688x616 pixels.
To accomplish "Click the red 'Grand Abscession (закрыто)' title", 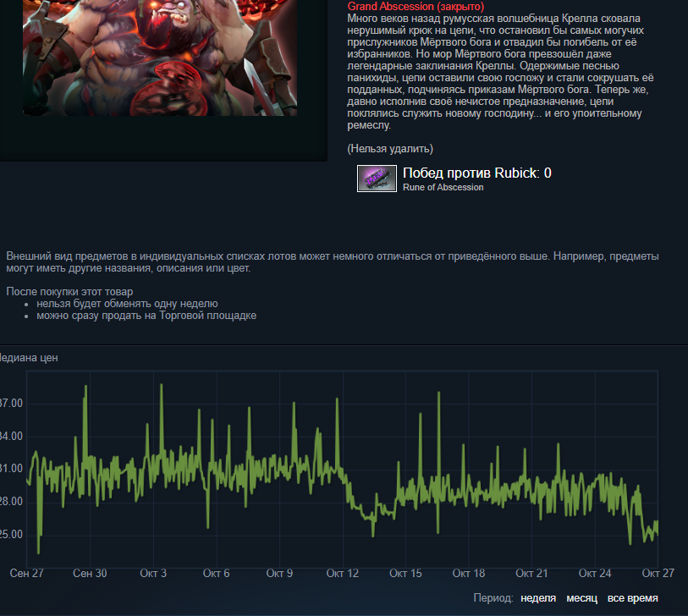I will click(416, 7).
